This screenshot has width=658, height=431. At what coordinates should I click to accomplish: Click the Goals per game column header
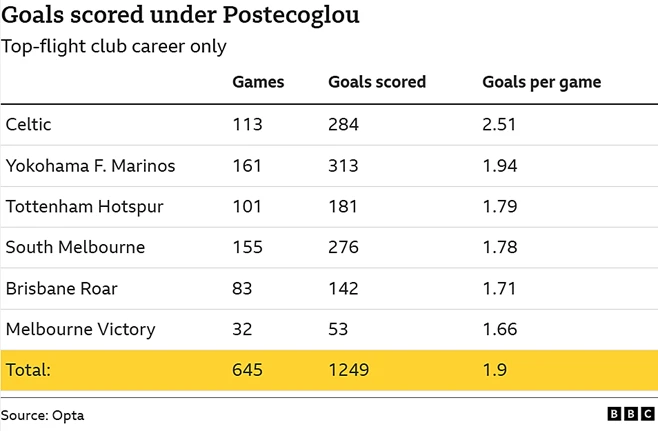541,83
